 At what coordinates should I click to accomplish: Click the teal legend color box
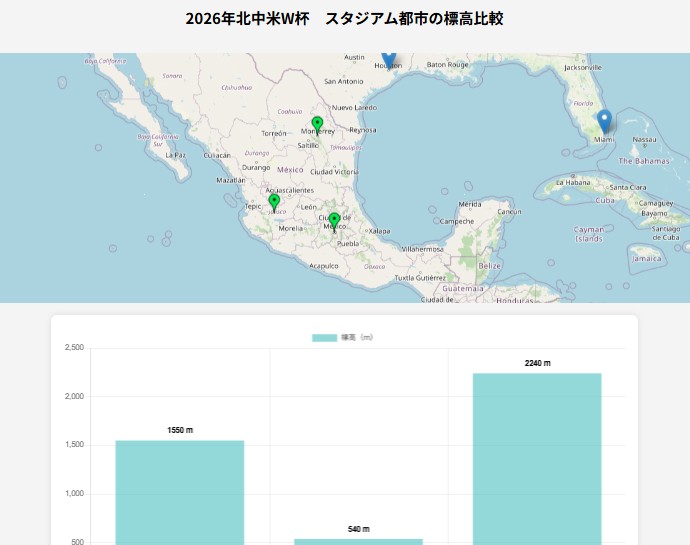324,338
